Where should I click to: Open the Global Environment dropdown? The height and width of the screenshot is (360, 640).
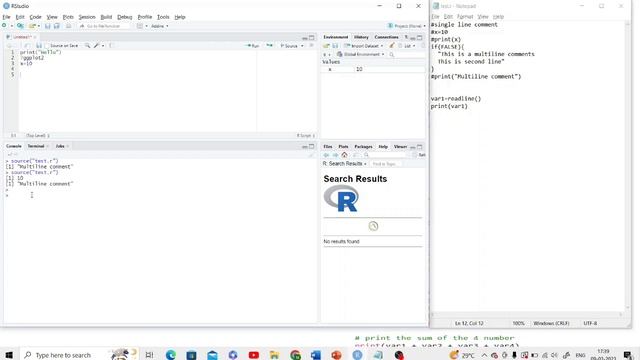coord(360,54)
